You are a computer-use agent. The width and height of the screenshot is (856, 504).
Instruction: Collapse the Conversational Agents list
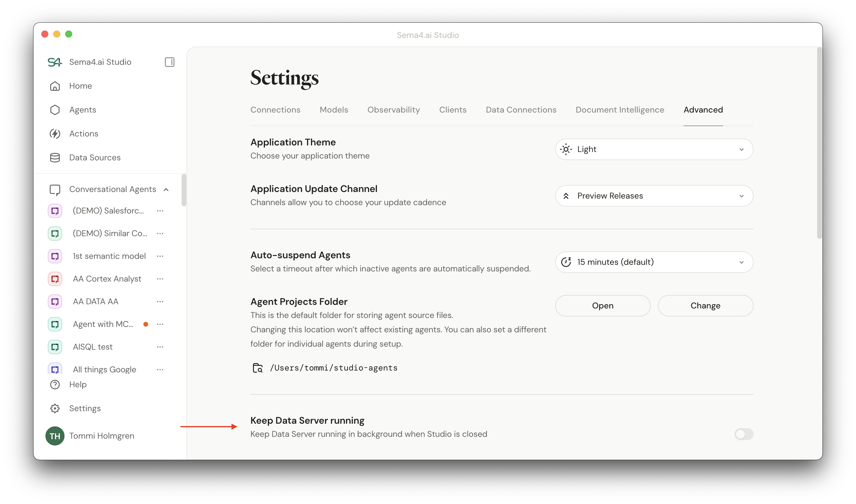[x=166, y=189]
